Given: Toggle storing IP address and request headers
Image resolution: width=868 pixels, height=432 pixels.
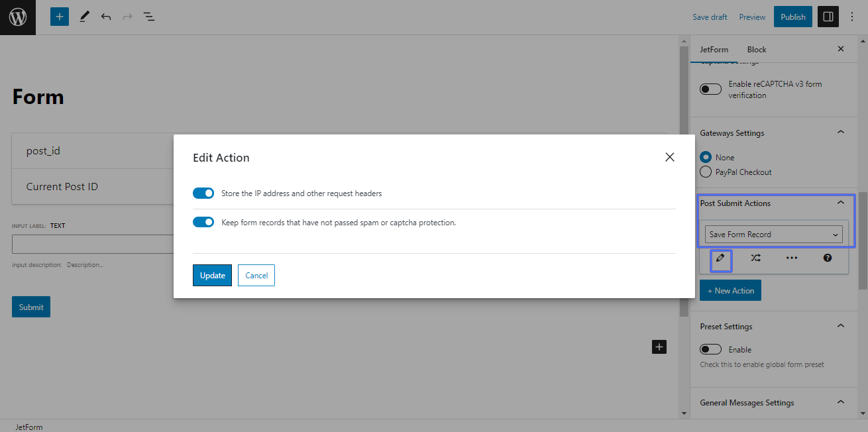Looking at the screenshot, I should (203, 193).
